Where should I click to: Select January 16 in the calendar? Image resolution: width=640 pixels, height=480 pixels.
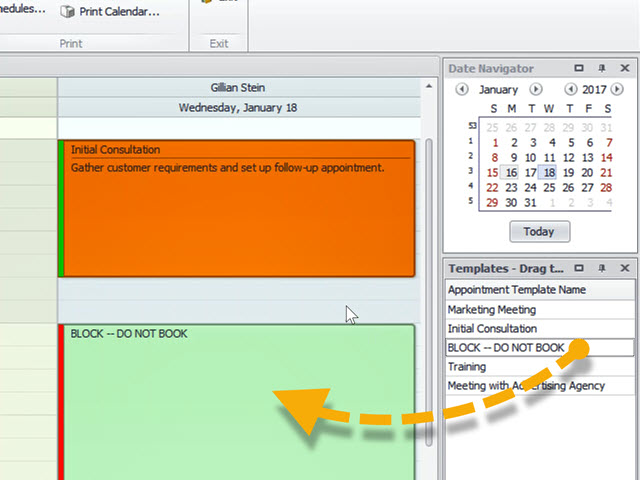tap(511, 173)
